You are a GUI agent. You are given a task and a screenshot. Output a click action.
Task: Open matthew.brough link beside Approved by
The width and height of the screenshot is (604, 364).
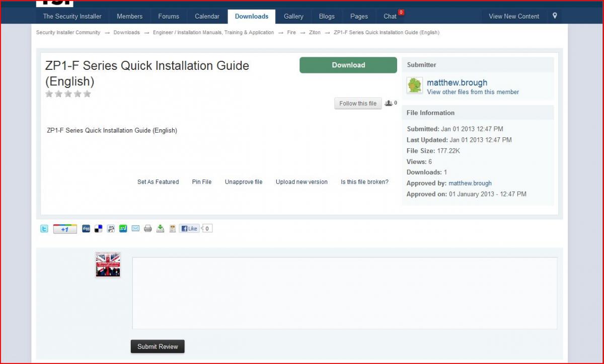470,184
